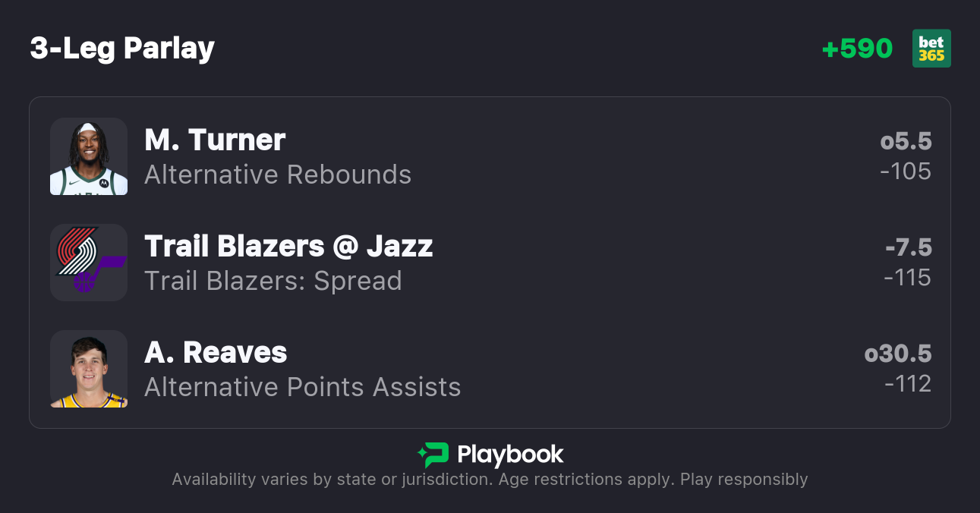Image resolution: width=980 pixels, height=513 pixels.
Task: Click the Alternative Points Assists label
Action: tap(303, 388)
